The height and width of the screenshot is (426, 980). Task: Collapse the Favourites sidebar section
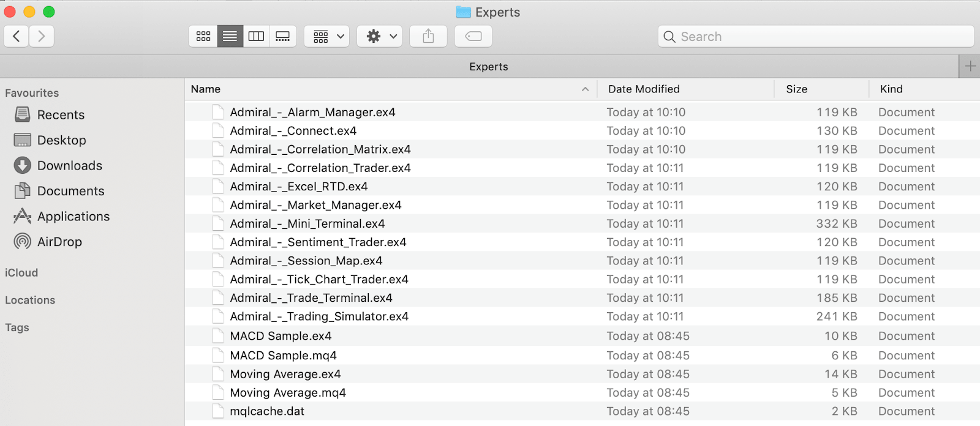[32, 93]
